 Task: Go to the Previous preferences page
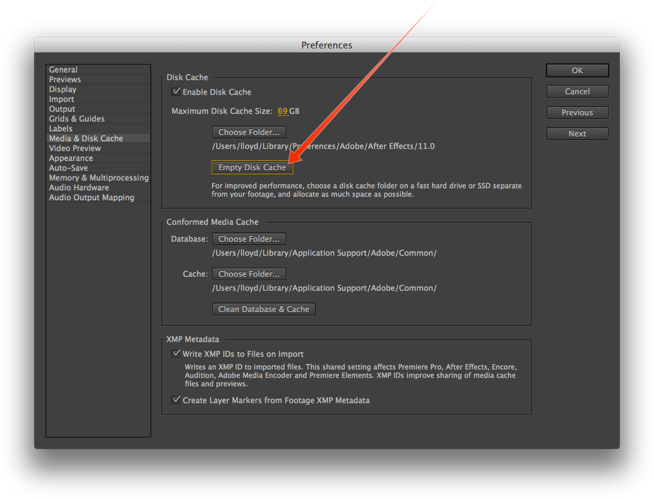pos(577,113)
